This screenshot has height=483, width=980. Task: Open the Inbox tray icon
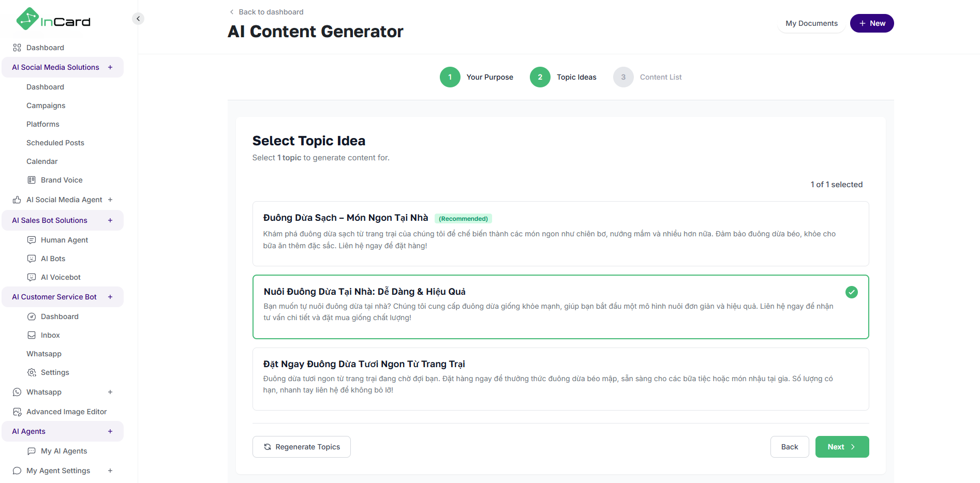coord(32,335)
